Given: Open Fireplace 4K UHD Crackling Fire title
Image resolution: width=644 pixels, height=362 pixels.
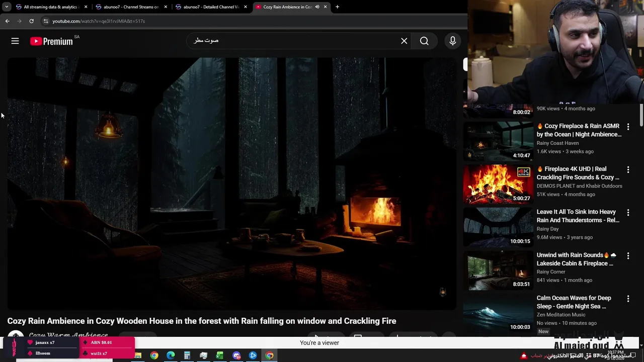Looking at the screenshot, I should (x=578, y=173).
